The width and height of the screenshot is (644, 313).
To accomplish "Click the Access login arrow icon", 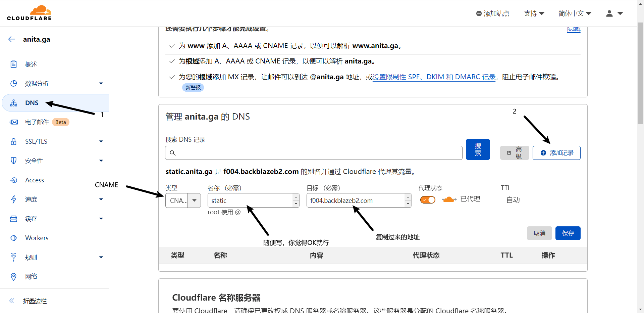I will coord(13,180).
